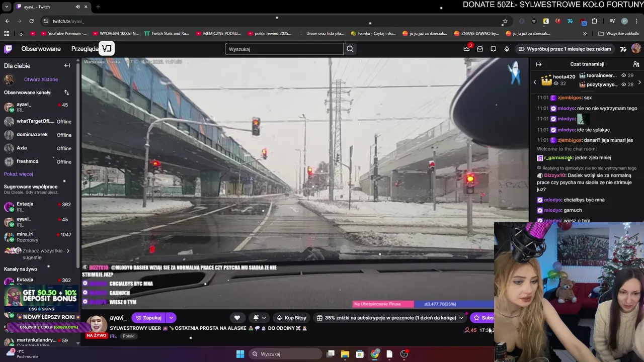Open Task View on the taskbar
This screenshot has width=644, height=362.
pyautogui.click(x=331, y=354)
